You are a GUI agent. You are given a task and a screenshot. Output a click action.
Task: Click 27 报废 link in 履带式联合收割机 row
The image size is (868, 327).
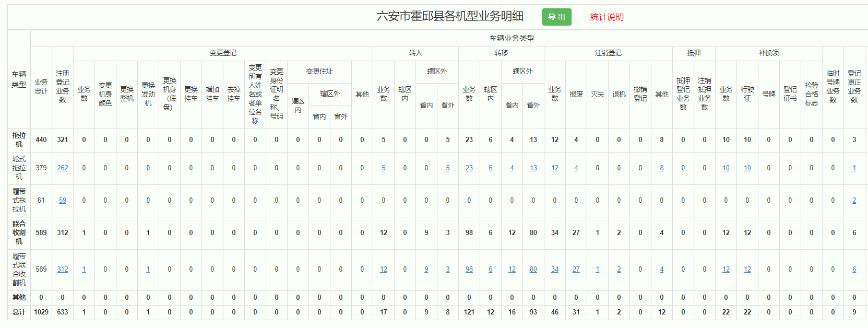576,270
